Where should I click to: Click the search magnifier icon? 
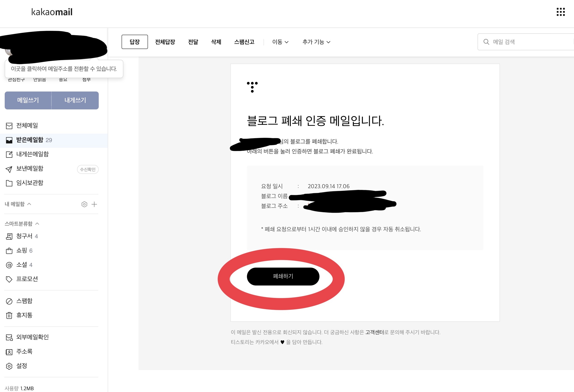tap(486, 42)
